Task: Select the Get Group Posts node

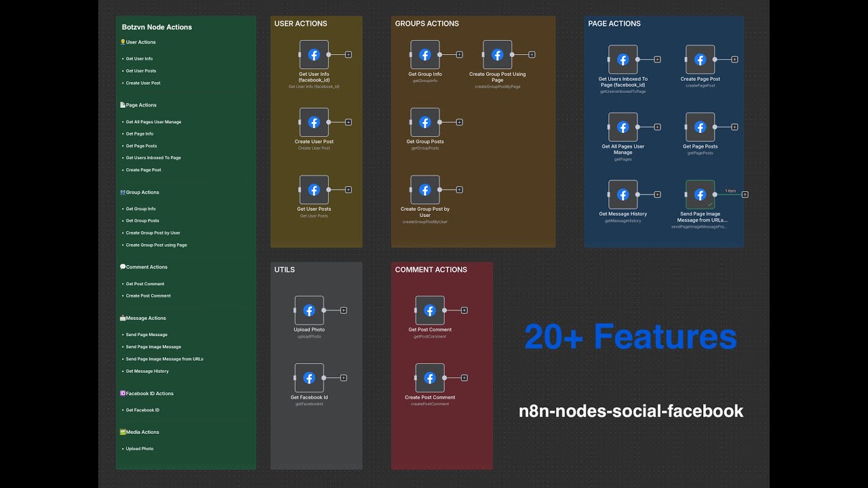Action: coord(425,122)
